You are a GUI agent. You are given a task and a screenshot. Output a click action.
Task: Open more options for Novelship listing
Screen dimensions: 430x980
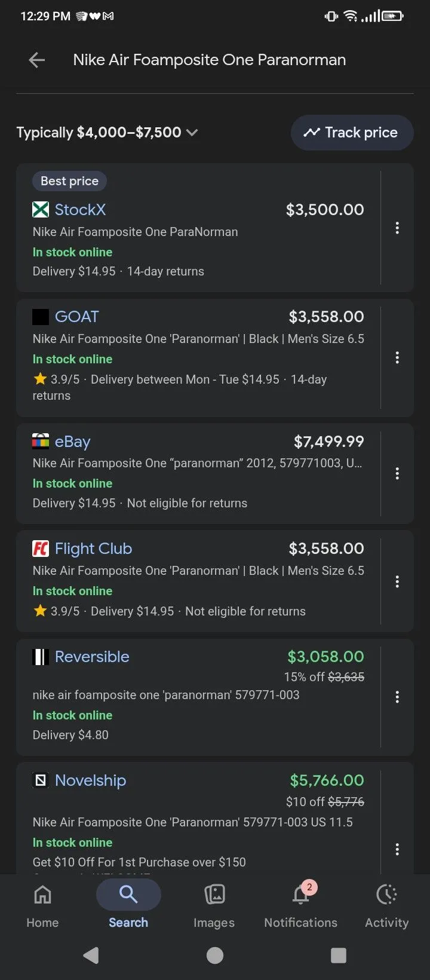point(397,849)
